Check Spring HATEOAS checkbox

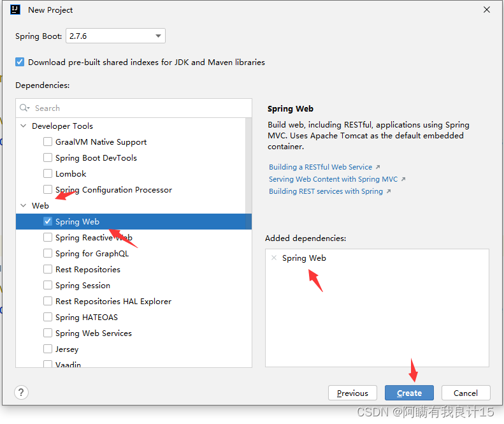pyautogui.click(x=48, y=317)
